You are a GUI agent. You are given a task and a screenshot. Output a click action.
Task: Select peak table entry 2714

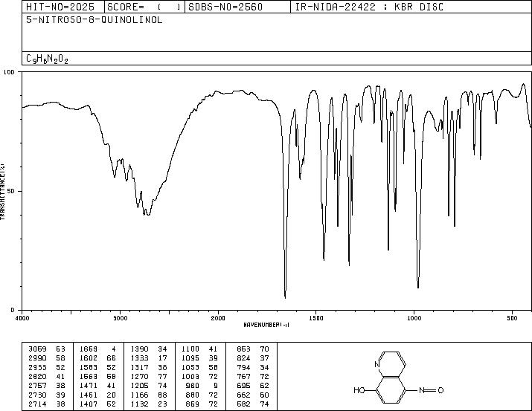(x=46, y=404)
